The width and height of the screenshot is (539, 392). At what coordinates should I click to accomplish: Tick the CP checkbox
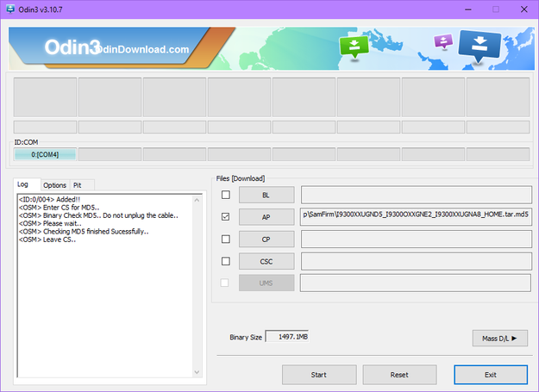(x=225, y=239)
